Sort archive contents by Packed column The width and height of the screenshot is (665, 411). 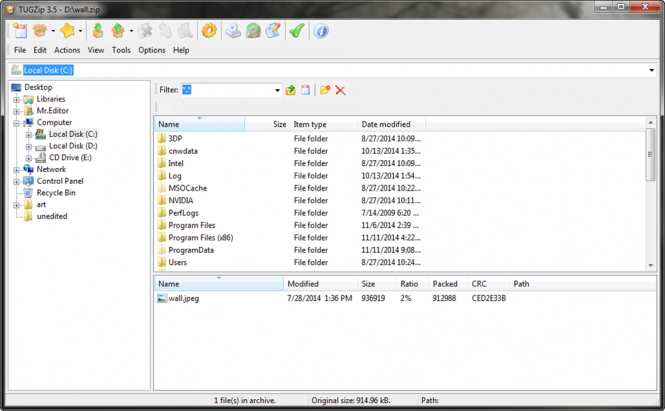(x=445, y=284)
